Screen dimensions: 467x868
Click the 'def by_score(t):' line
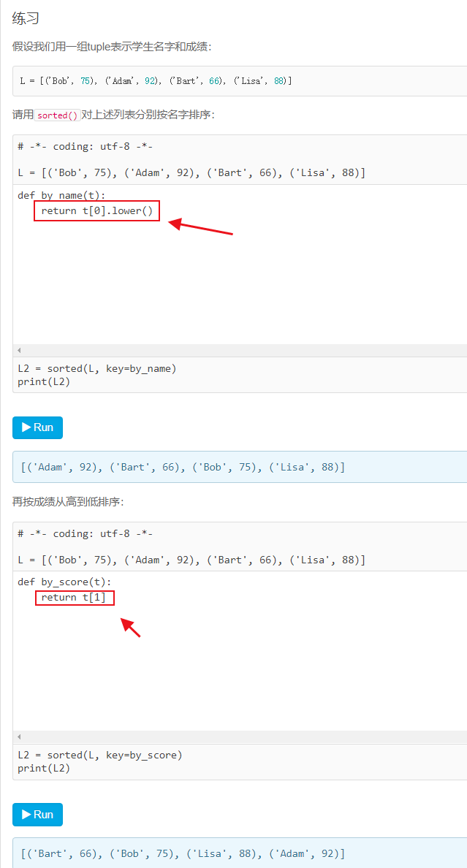click(64, 582)
